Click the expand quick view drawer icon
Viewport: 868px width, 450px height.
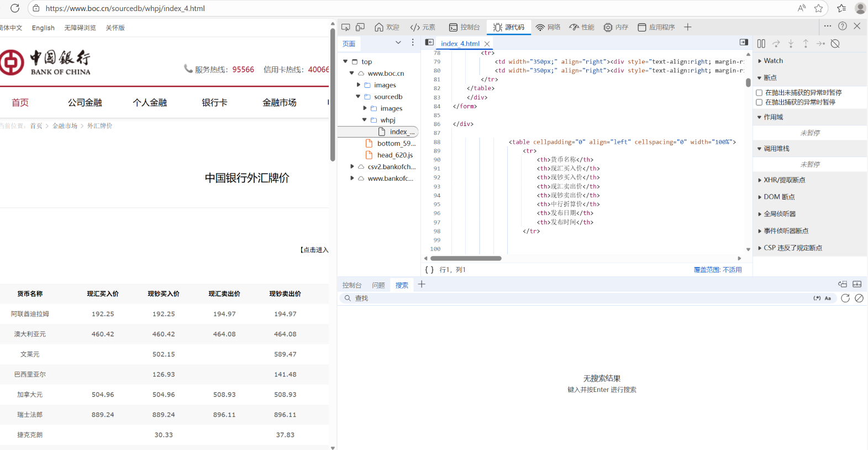pos(857,284)
